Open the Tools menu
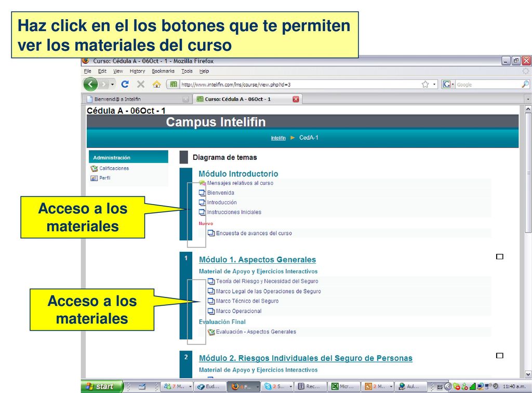The image size is (532, 393). point(187,71)
